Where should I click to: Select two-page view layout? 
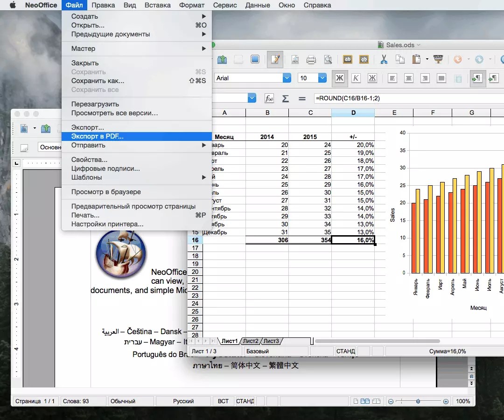pos(365,401)
